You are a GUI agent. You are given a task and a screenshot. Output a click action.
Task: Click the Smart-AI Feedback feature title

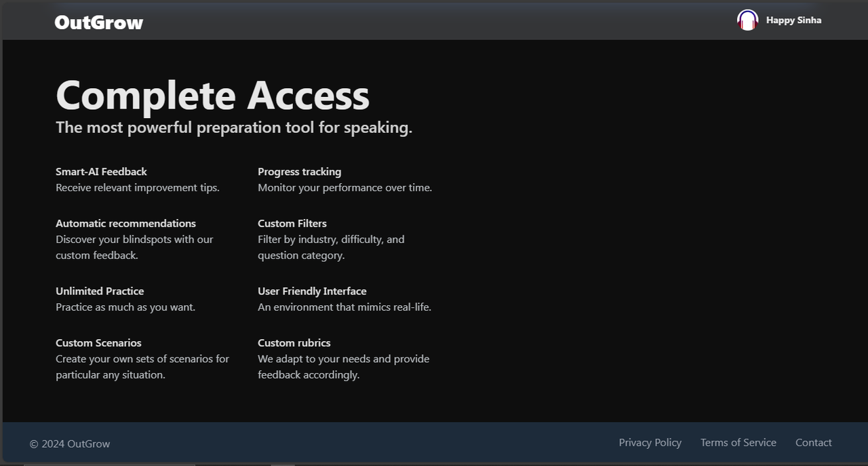[101, 172]
